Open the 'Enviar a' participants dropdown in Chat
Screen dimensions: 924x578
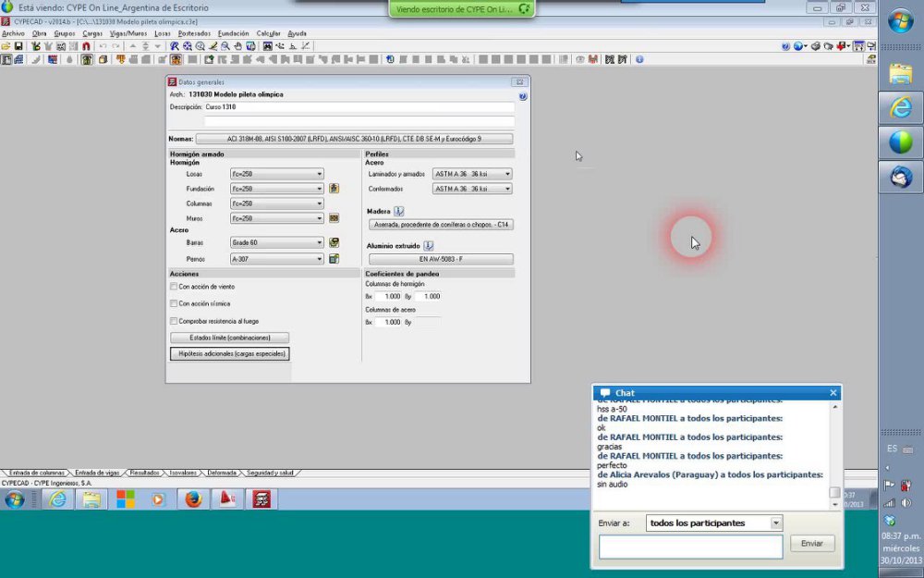click(x=714, y=523)
